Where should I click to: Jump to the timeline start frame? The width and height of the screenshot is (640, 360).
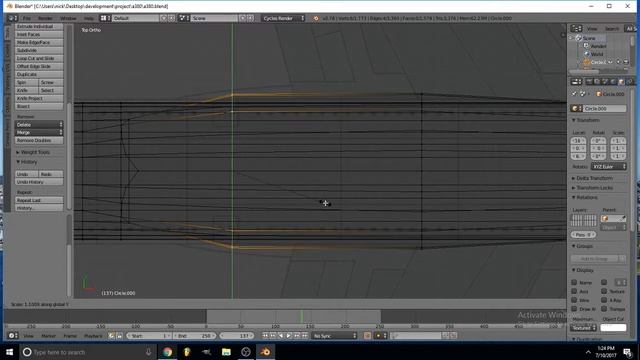click(x=265, y=336)
